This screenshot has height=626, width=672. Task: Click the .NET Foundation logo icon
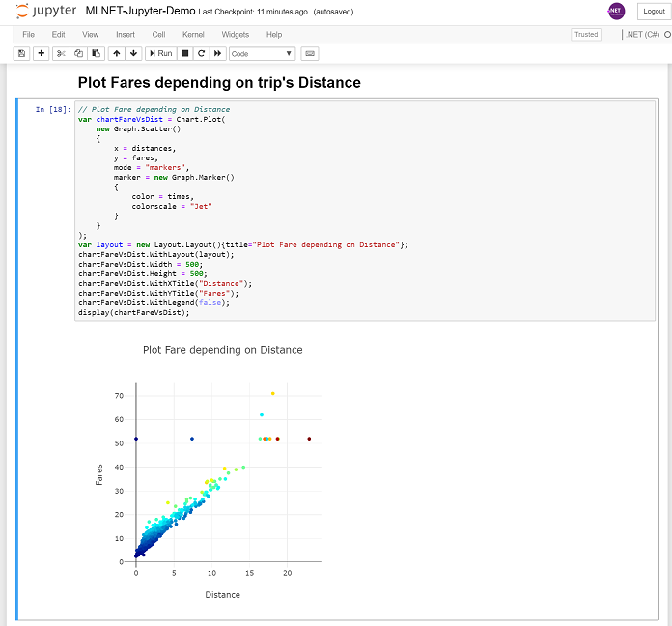[x=616, y=12]
